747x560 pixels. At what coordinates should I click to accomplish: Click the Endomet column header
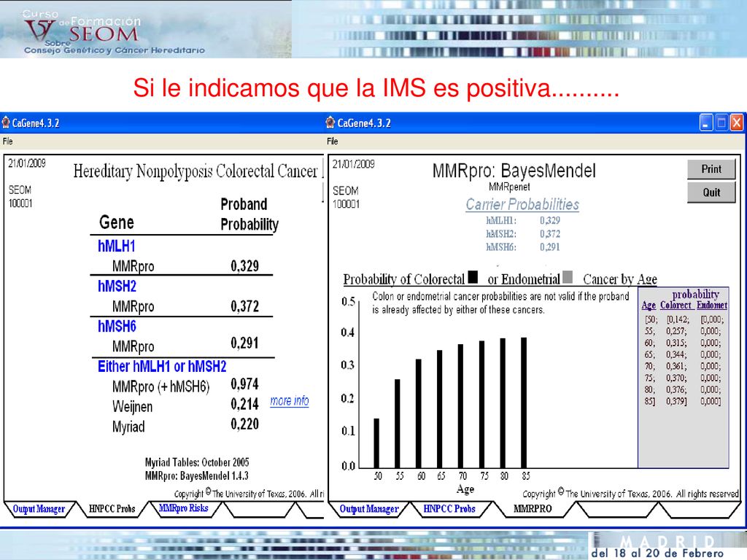(712, 306)
